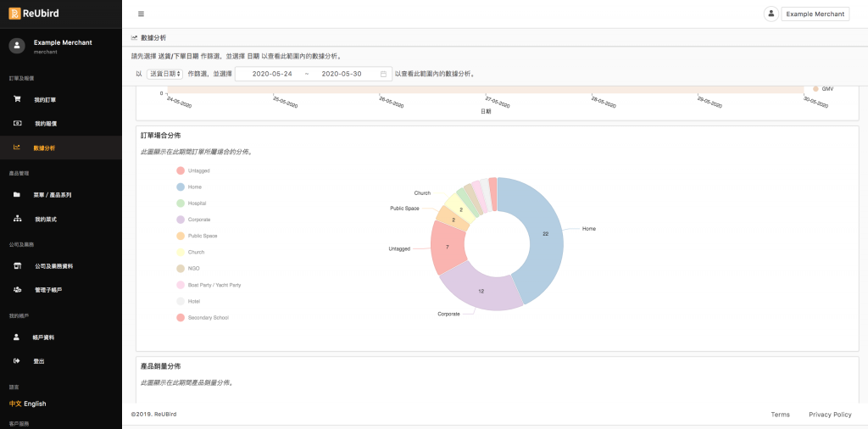
Task: Toggle the Untagged legend series
Action: [x=198, y=171]
